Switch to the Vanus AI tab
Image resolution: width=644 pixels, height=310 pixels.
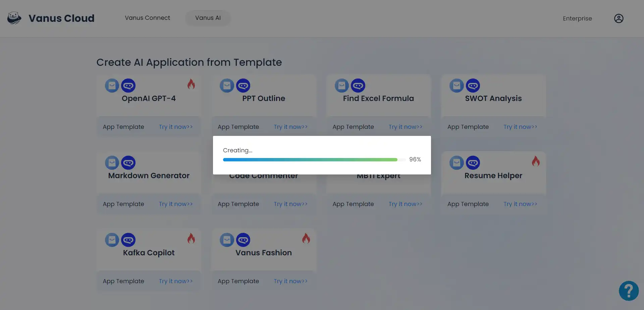[208, 18]
